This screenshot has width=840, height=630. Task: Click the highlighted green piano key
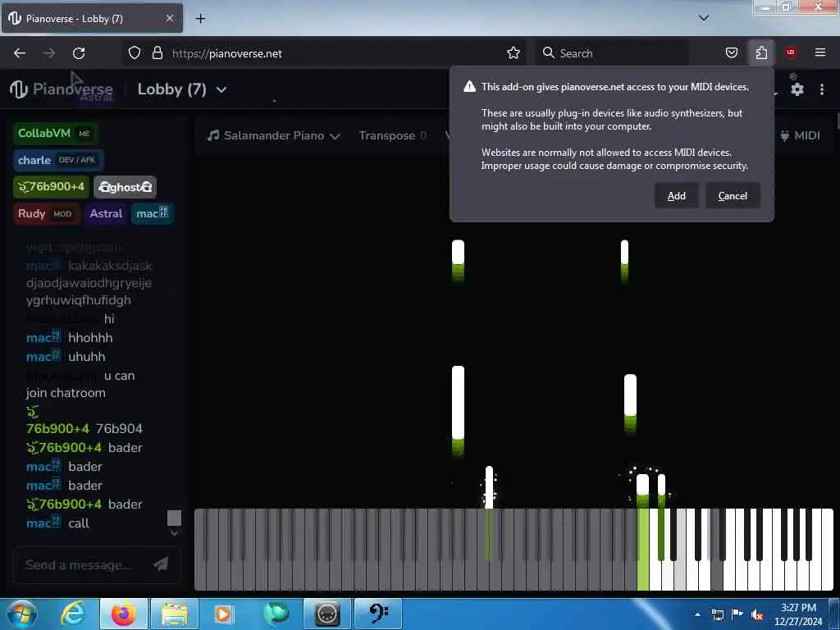pos(643,550)
